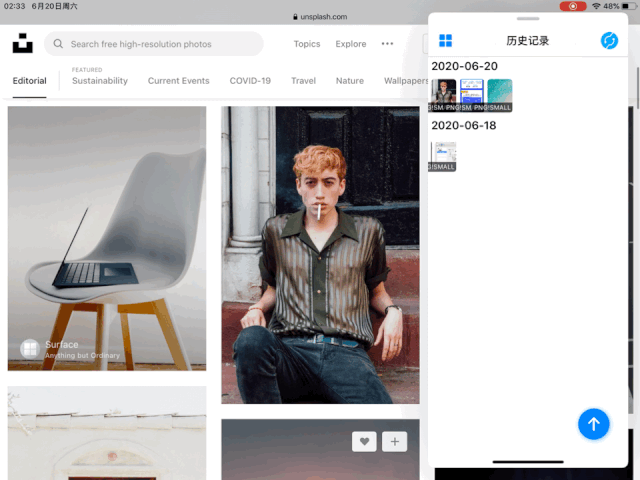Image resolution: width=640 pixels, height=480 pixels.
Task: Tap the blue sync refresh icon
Action: point(609,40)
